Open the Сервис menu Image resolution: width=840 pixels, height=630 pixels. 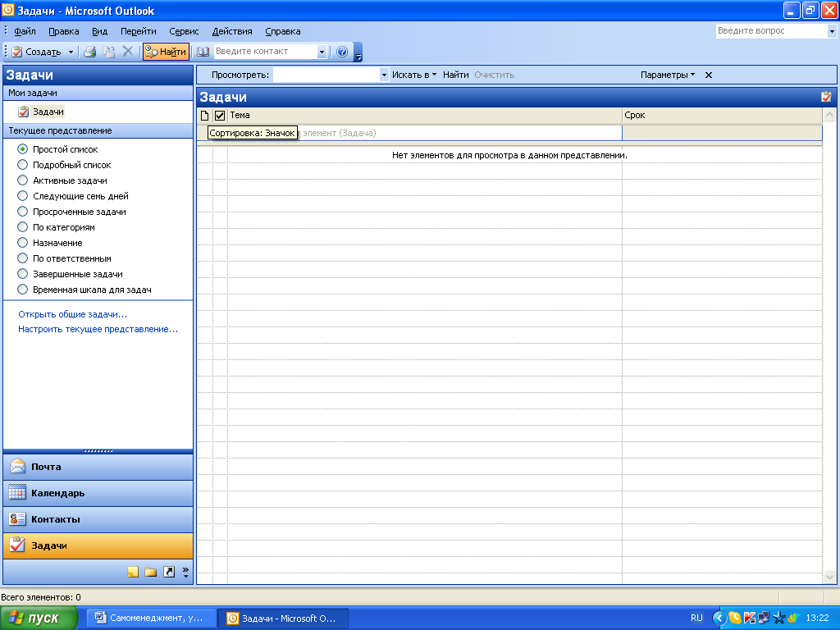(184, 31)
